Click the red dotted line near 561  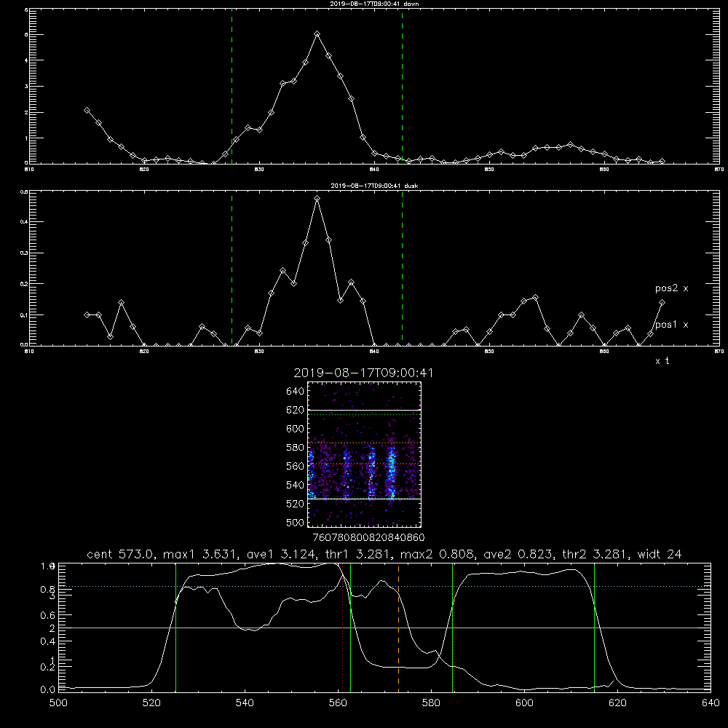click(x=342, y=627)
